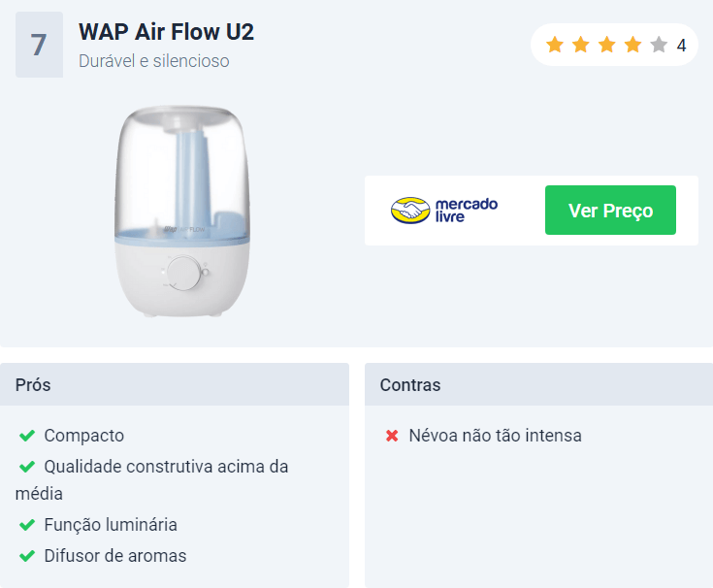Click the first rating star

[555, 45]
